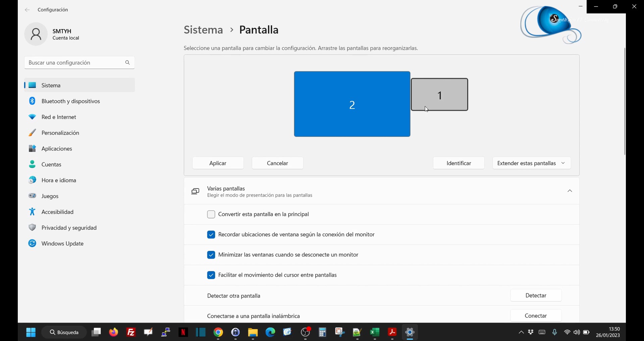Go to Bluetooth y dispositivos settings

(x=70, y=101)
